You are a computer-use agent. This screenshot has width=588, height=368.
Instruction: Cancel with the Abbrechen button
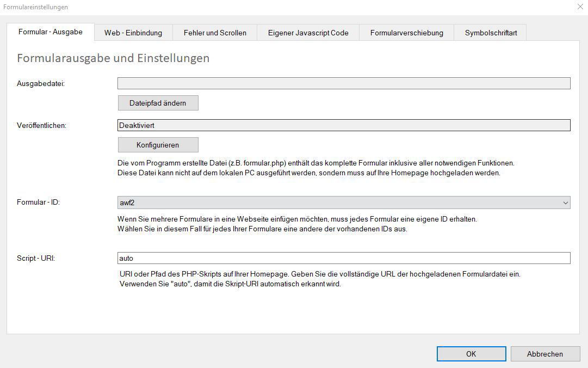point(544,354)
